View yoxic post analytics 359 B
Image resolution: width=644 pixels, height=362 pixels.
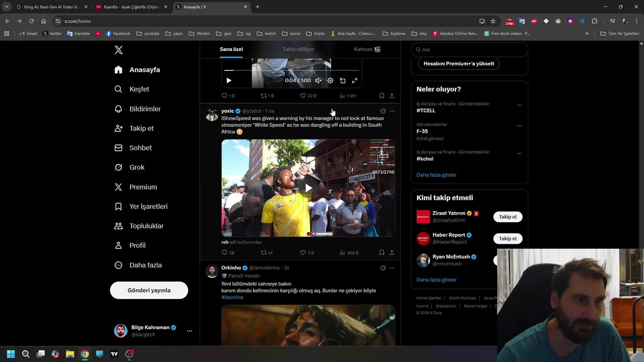pyautogui.click(x=349, y=252)
